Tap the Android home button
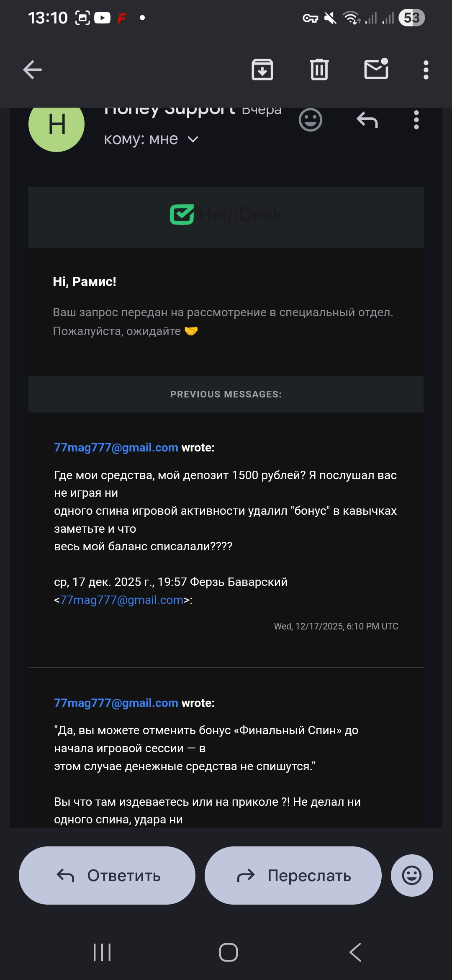This screenshot has width=452, height=980. click(x=229, y=952)
